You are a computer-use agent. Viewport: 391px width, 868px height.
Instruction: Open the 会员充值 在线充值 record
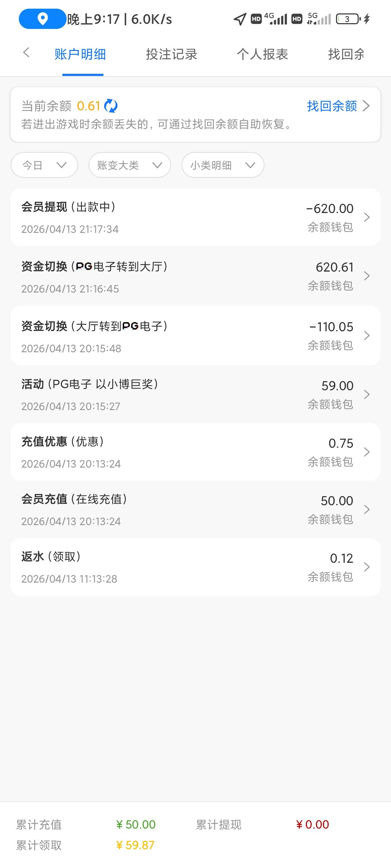pos(195,510)
